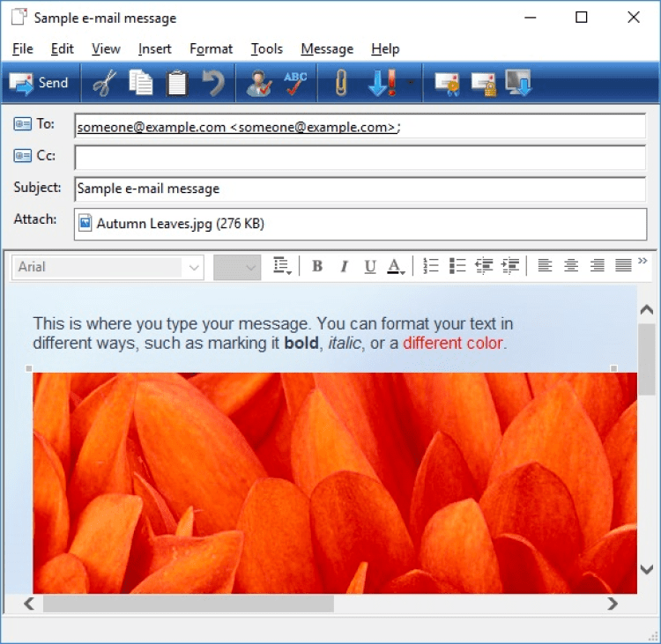
Task: Align text left
Action: click(545, 266)
